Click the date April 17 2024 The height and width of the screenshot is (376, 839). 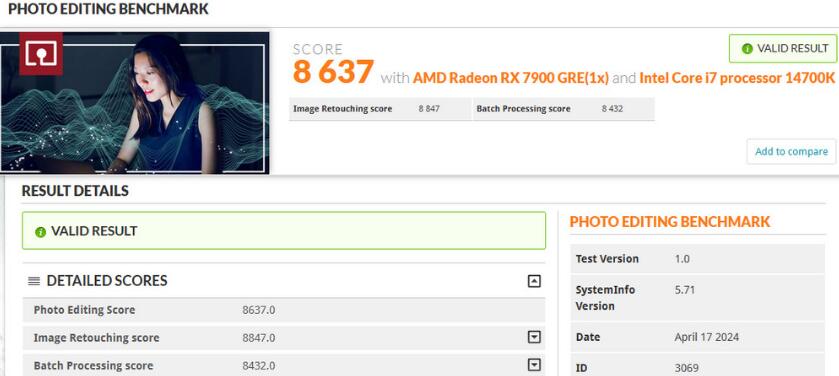(x=707, y=337)
